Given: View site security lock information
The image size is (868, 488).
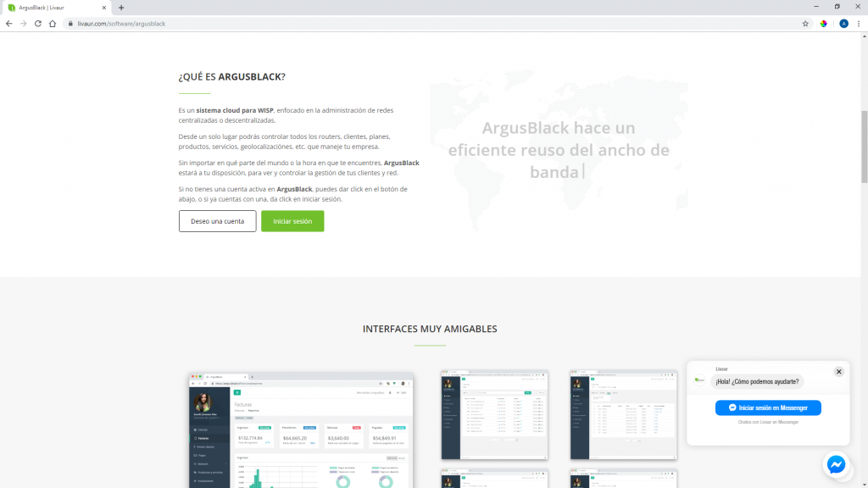Looking at the screenshot, I should pos(70,24).
